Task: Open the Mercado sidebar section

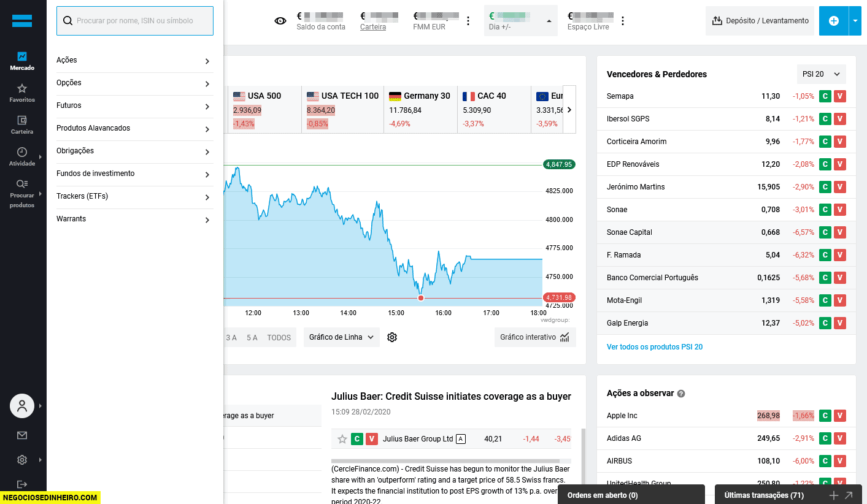Action: [x=22, y=61]
